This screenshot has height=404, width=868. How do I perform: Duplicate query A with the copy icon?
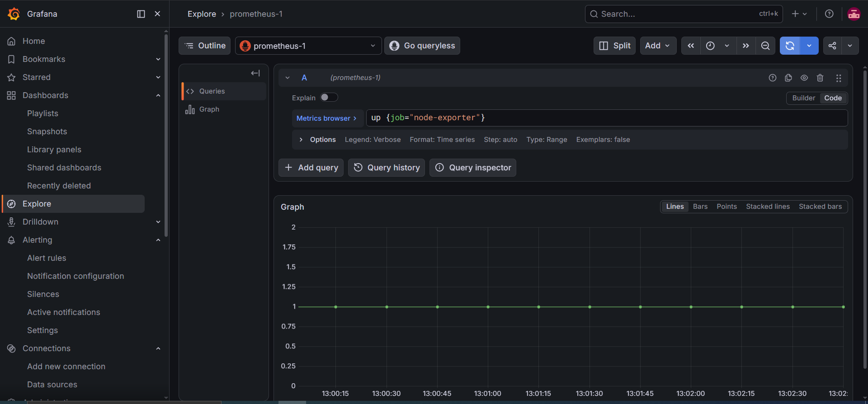[x=788, y=78]
